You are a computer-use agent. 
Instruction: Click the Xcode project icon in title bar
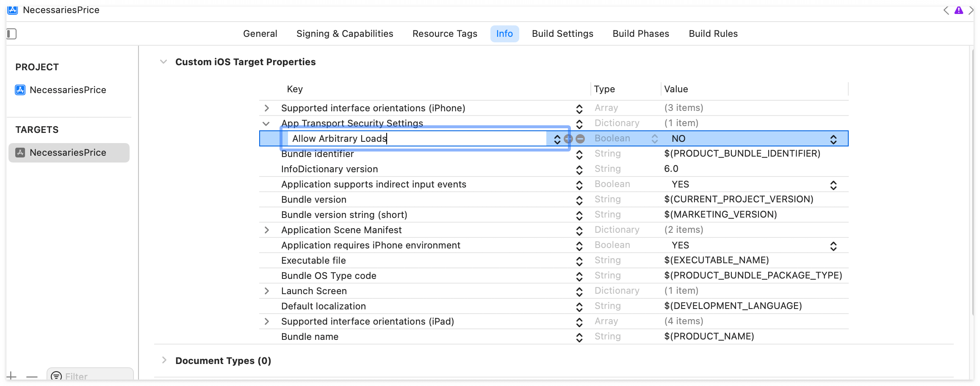13,10
